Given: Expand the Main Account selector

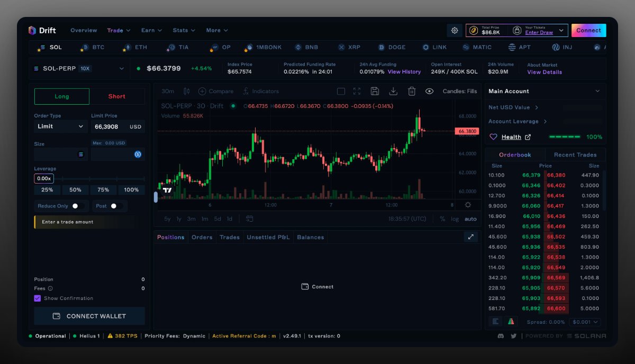Looking at the screenshot, I should coord(546,91).
